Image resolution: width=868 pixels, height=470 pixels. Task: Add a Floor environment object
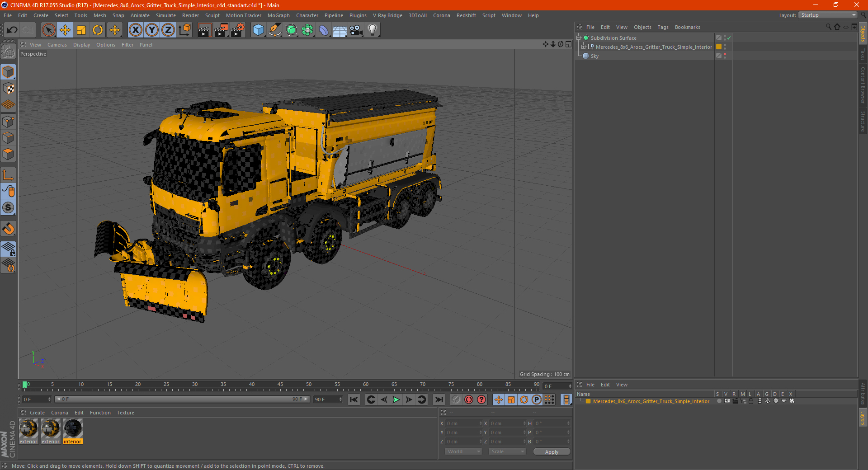pos(340,30)
